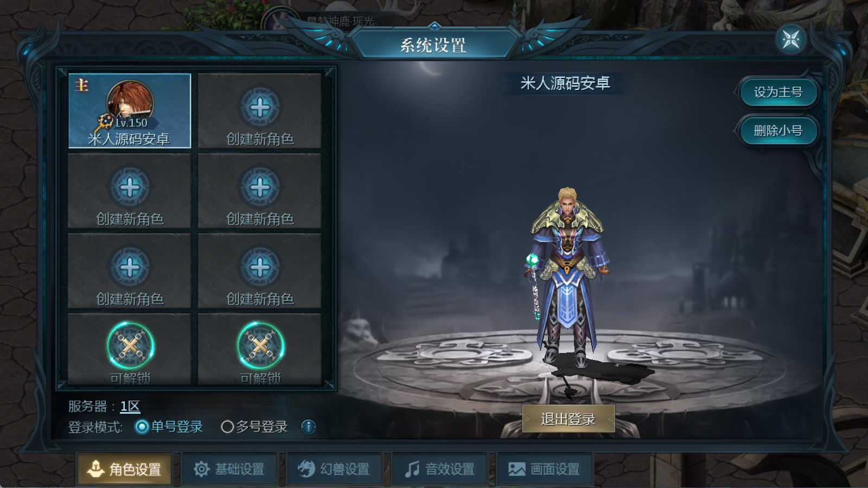
Task: Click plus icon in third-row left slot
Action: pos(130,267)
